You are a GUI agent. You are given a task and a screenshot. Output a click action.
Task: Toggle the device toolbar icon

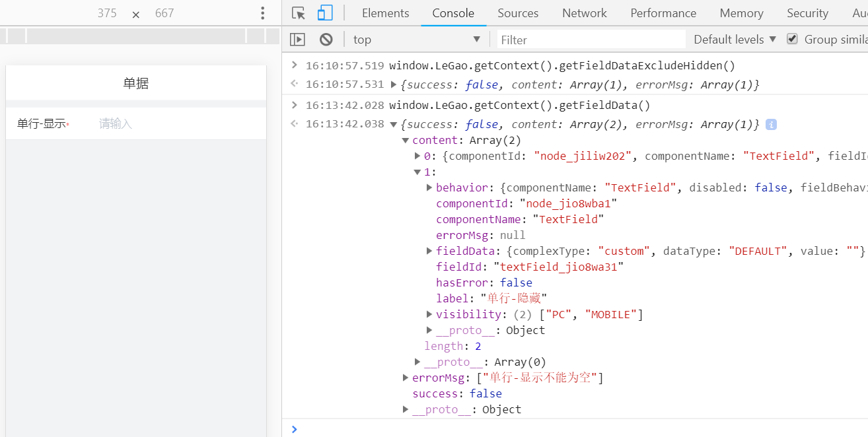[324, 13]
